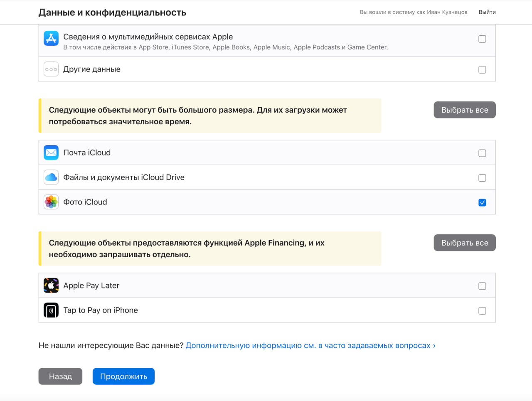The height and width of the screenshot is (401, 532).
Task: Select the ellipsis icon for Другие данные
Action: click(x=51, y=69)
